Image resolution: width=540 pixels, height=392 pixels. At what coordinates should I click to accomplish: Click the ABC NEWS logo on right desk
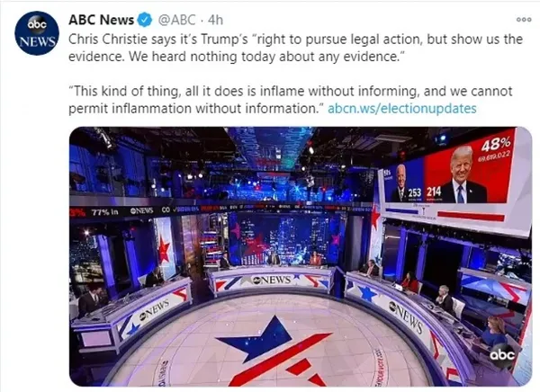405,316
